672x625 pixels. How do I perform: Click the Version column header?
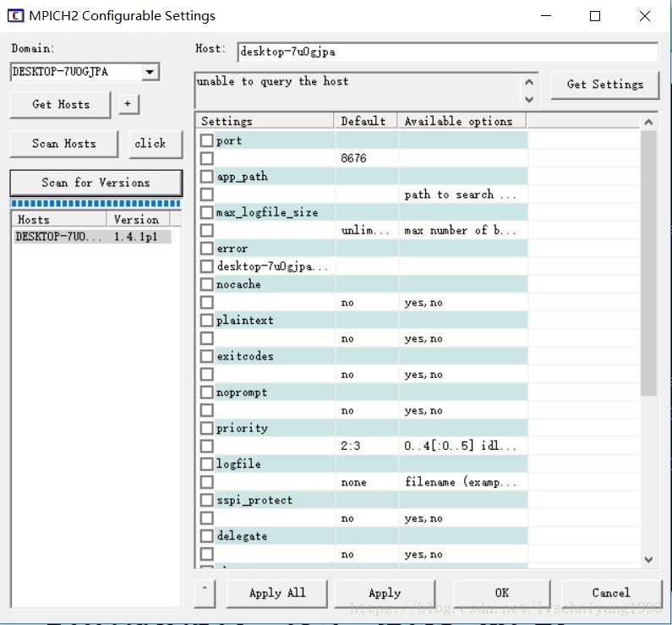(x=138, y=220)
